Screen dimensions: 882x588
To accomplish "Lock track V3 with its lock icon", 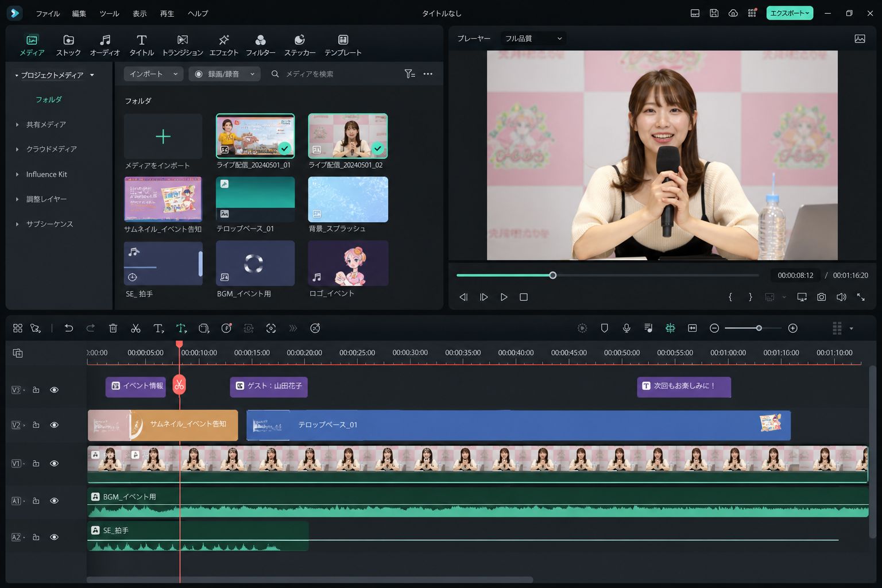I will click(x=36, y=390).
